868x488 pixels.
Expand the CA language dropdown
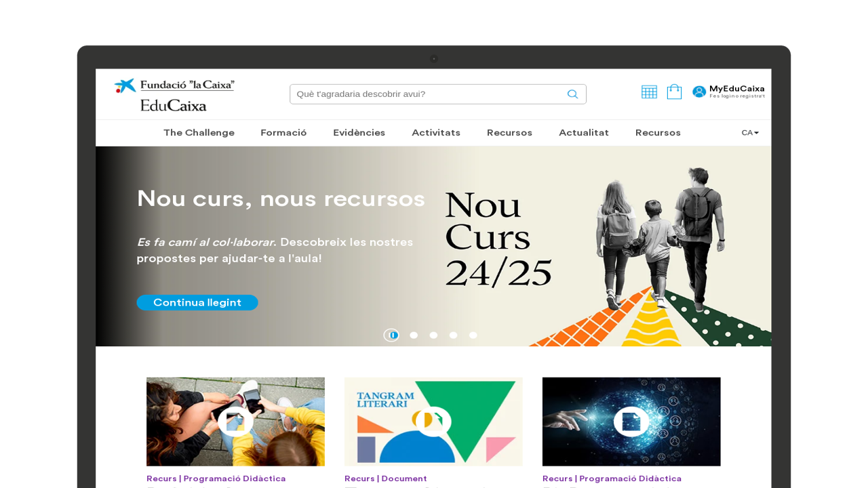click(x=750, y=133)
